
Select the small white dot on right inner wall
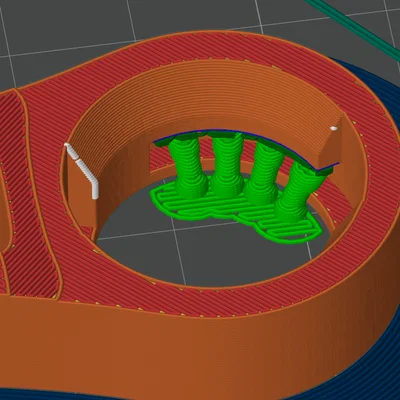coord(334,128)
